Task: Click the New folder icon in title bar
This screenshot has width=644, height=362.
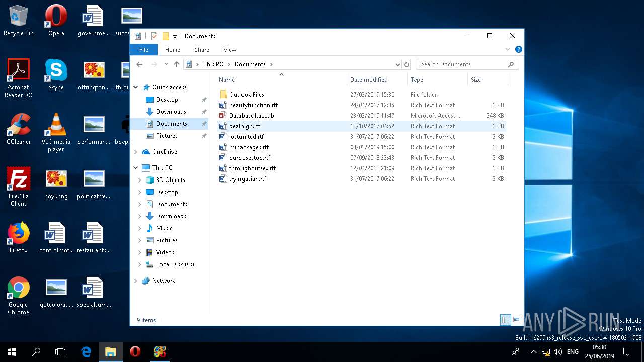Action: pyautogui.click(x=165, y=36)
